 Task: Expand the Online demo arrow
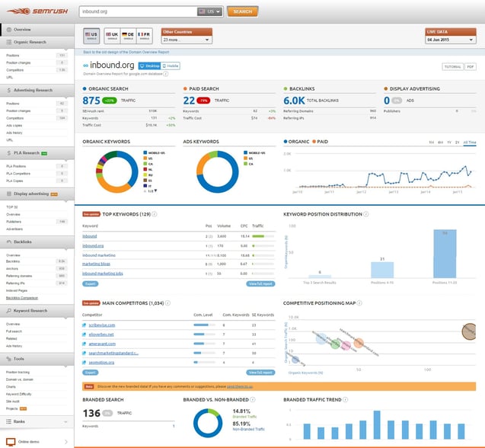pos(66,442)
